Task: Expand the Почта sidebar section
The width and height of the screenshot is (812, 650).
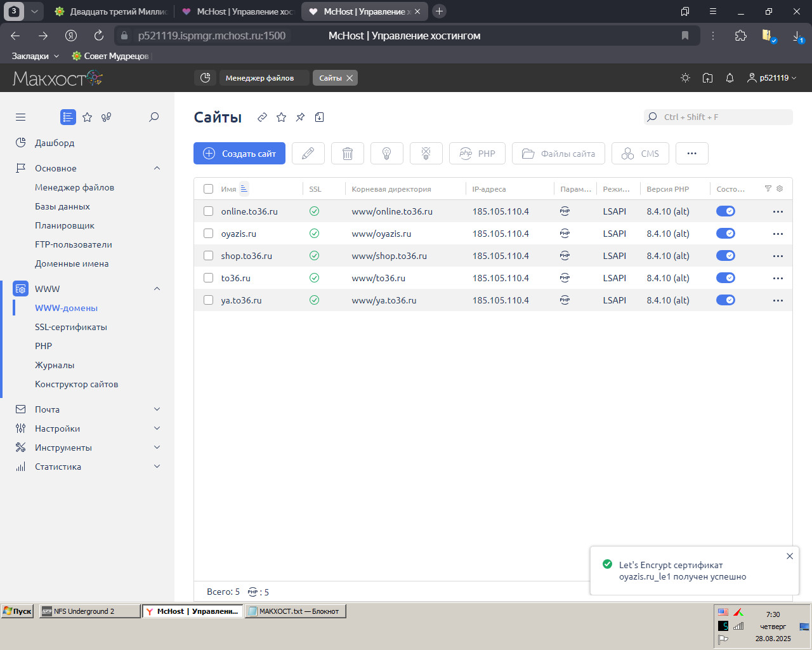Action: coord(157,409)
